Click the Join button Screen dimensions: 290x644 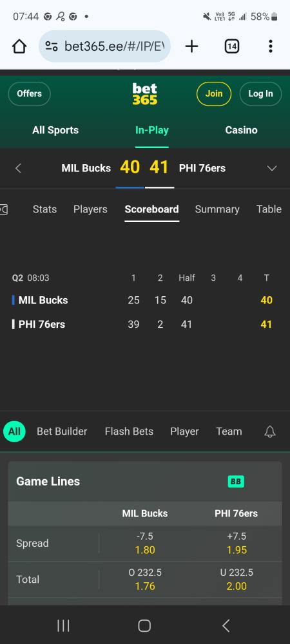click(213, 93)
